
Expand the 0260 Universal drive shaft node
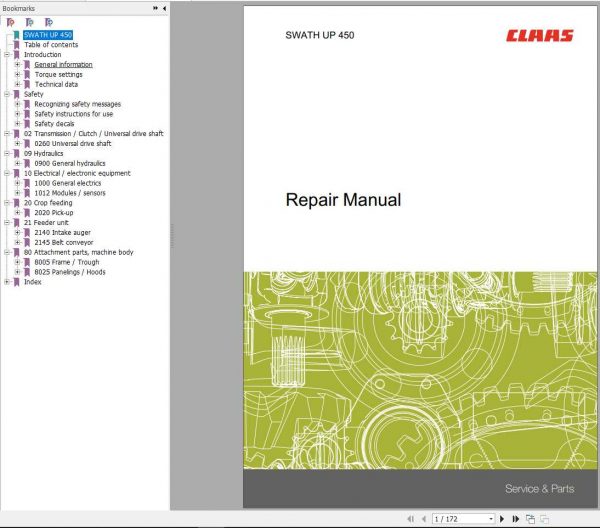tap(17, 143)
